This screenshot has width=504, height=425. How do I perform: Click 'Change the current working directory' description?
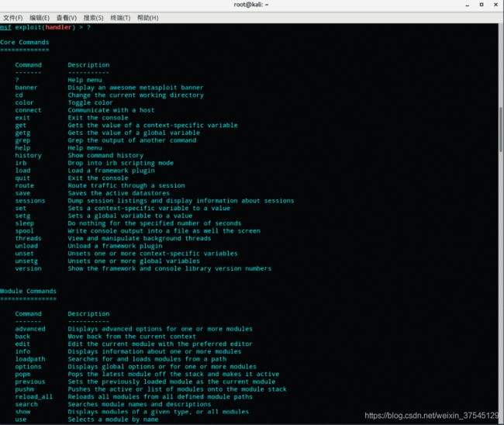[136, 95]
